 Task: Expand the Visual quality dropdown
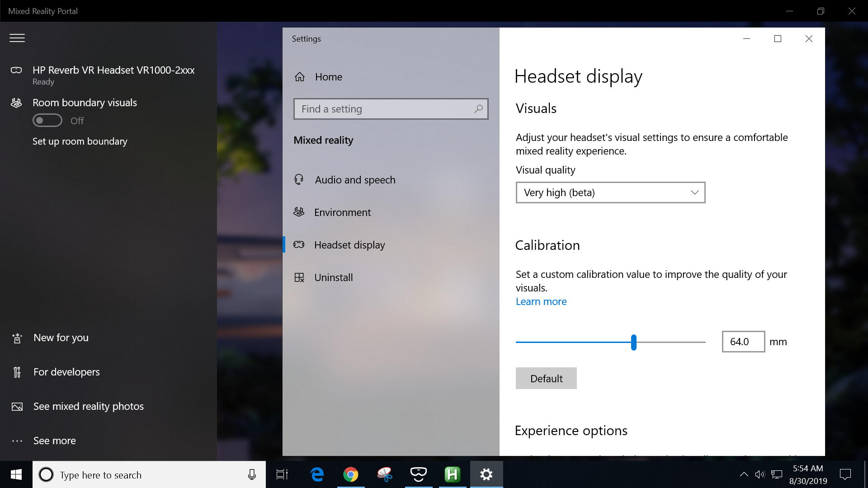tap(610, 193)
